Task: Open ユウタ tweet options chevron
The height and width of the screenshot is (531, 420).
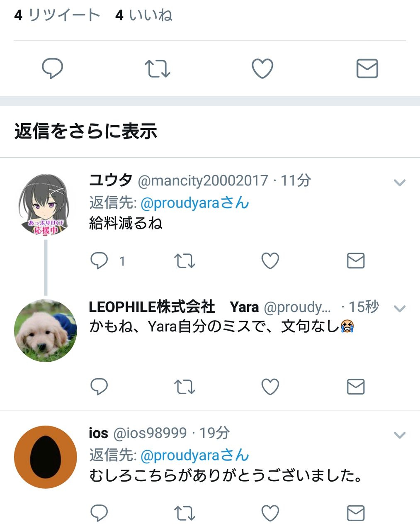Action: (x=400, y=183)
